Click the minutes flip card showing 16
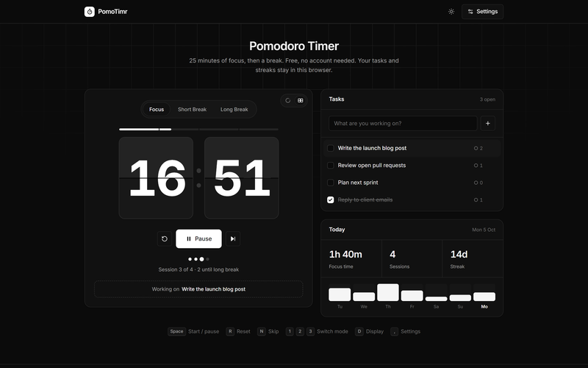This screenshot has height=368, width=588. [x=156, y=177]
